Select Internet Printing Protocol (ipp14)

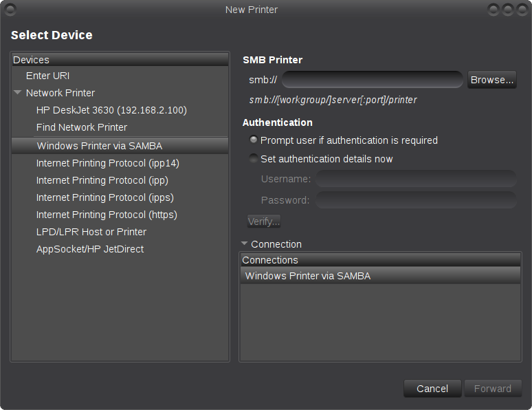coord(107,163)
